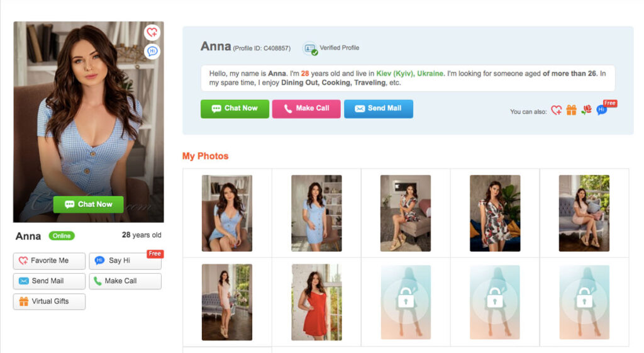Click the sidebar Send Mail button
Image resolution: width=644 pixels, height=353 pixels.
click(49, 281)
